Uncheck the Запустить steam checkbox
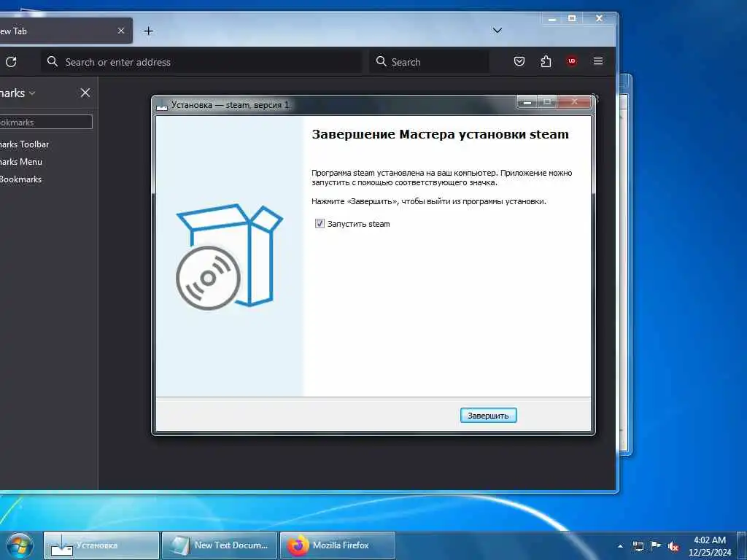Image resolution: width=747 pixels, height=560 pixels. tap(320, 224)
